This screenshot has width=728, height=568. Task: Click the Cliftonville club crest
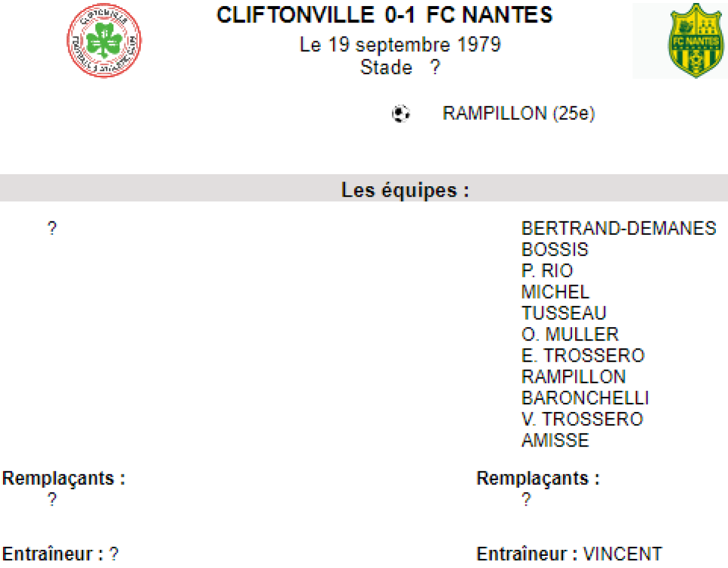tap(104, 41)
